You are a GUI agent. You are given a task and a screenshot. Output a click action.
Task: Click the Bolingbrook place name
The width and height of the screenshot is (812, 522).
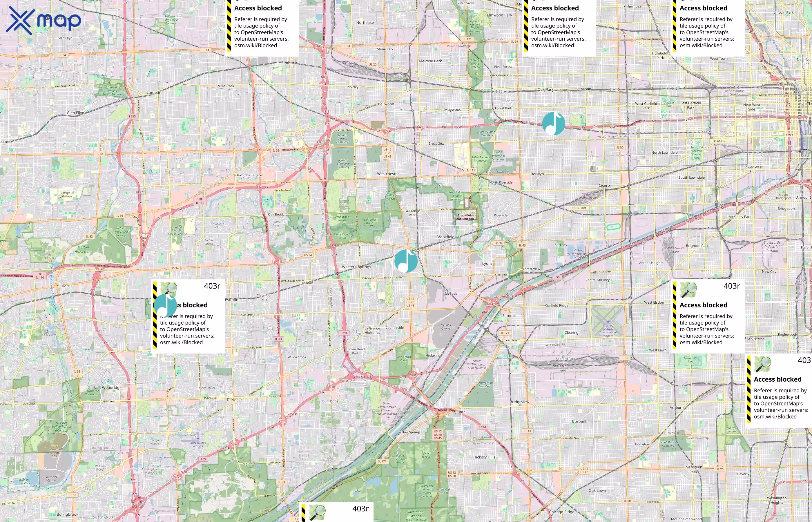coord(68,514)
